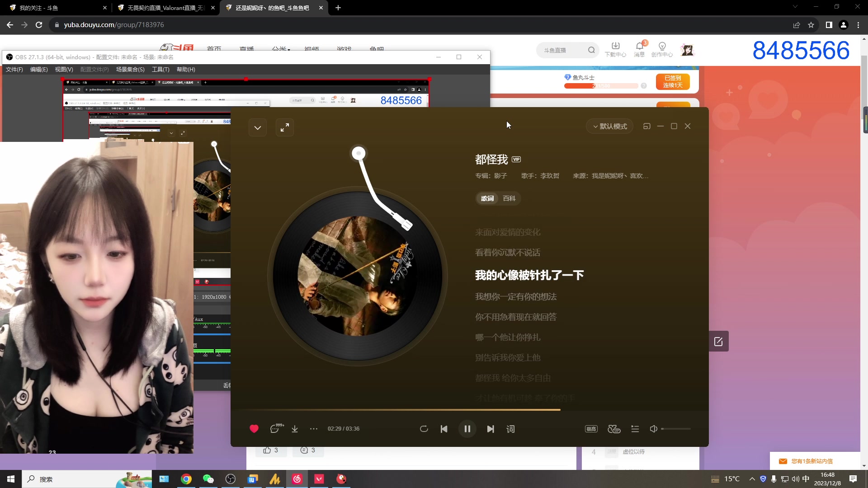Open WeChat from taskbar
This screenshot has height=488, width=868.
coord(208,479)
